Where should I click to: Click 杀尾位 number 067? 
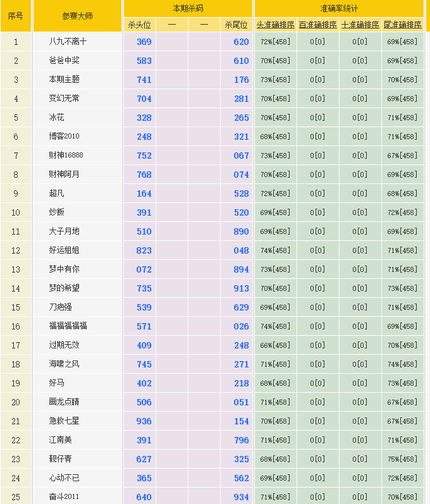click(241, 156)
